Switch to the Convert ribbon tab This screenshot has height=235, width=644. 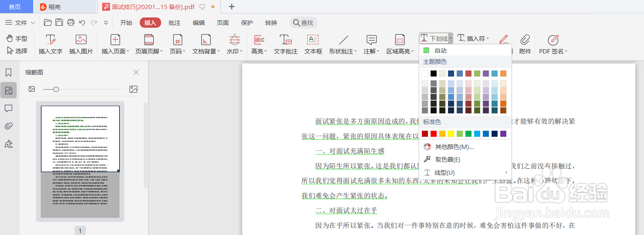[x=271, y=23]
